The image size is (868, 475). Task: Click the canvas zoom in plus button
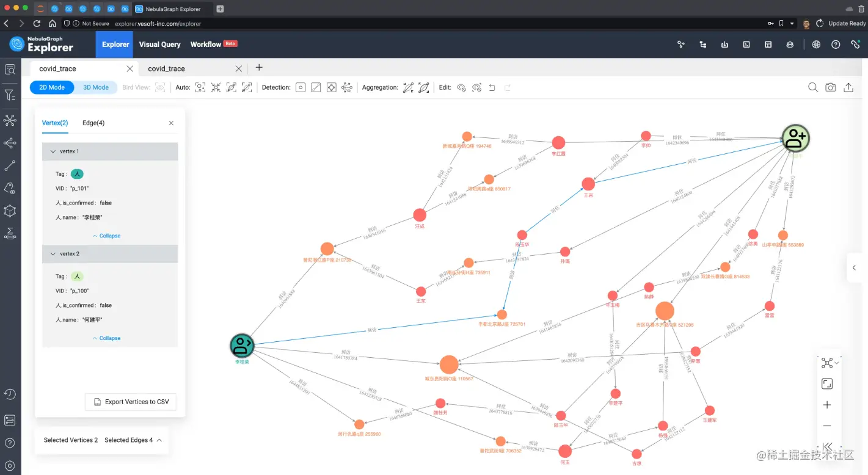click(827, 405)
